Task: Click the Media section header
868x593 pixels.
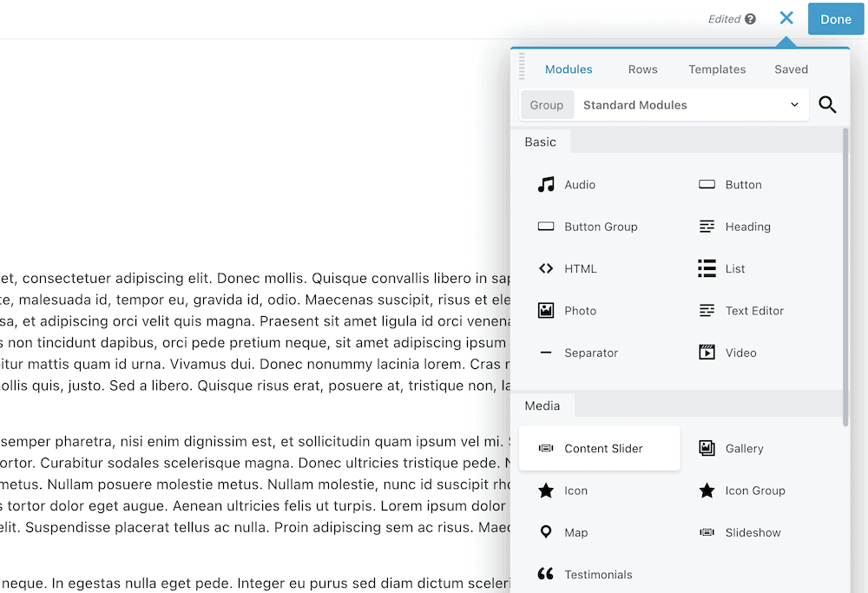Action: 542,405
